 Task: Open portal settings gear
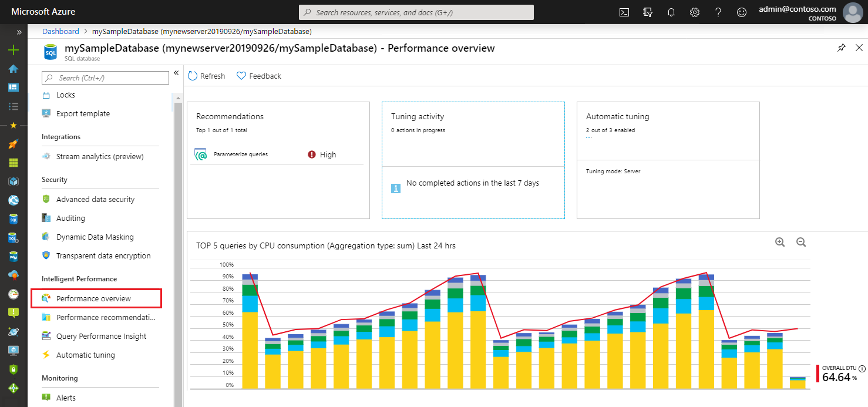click(x=694, y=12)
